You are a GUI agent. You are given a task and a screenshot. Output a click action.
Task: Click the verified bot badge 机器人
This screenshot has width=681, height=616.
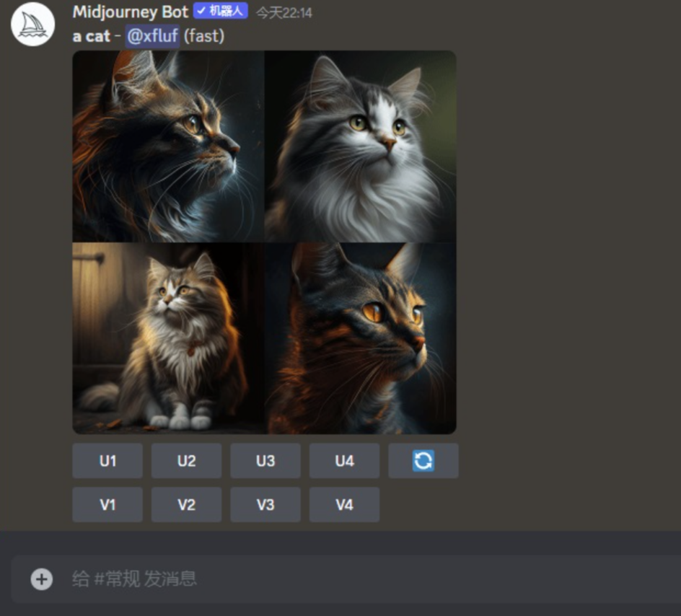[x=221, y=11]
